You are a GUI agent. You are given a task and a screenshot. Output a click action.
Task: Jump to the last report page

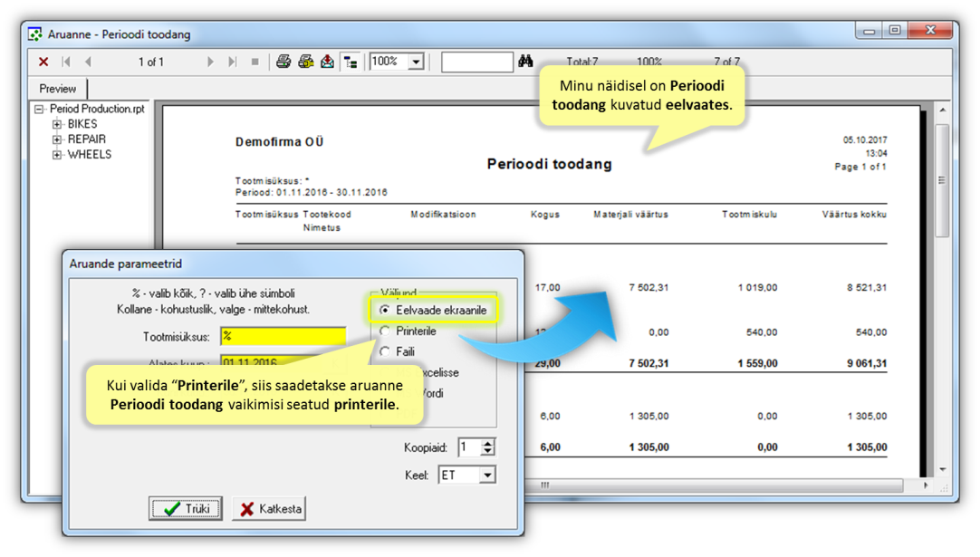(x=233, y=62)
